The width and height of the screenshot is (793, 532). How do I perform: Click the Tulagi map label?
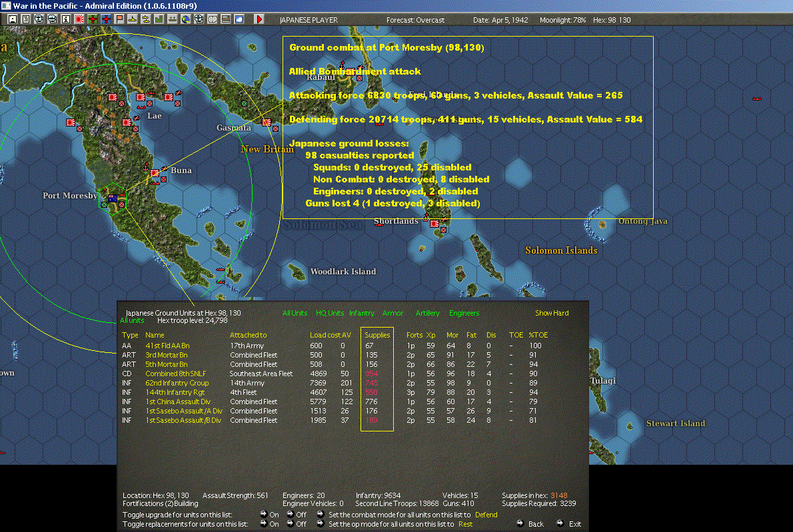click(x=603, y=380)
